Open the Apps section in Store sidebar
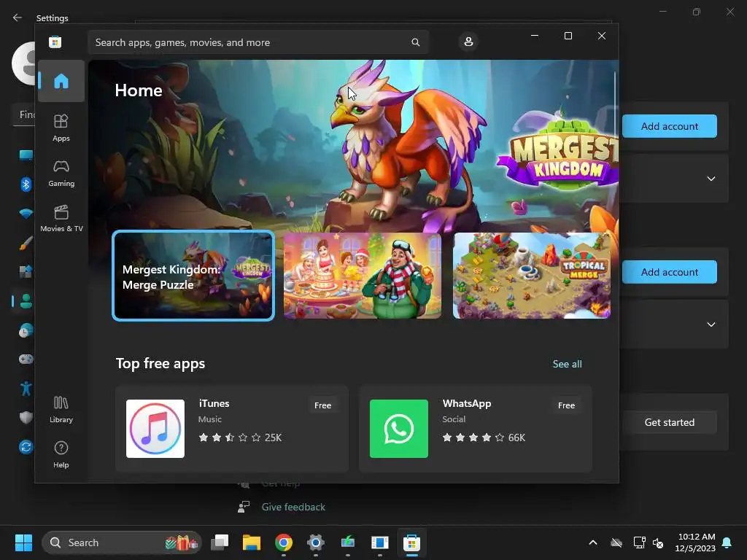This screenshot has width=747, height=560. tap(61, 128)
